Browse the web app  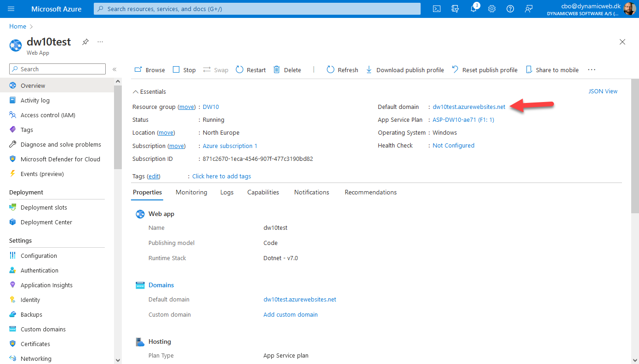pyautogui.click(x=149, y=70)
